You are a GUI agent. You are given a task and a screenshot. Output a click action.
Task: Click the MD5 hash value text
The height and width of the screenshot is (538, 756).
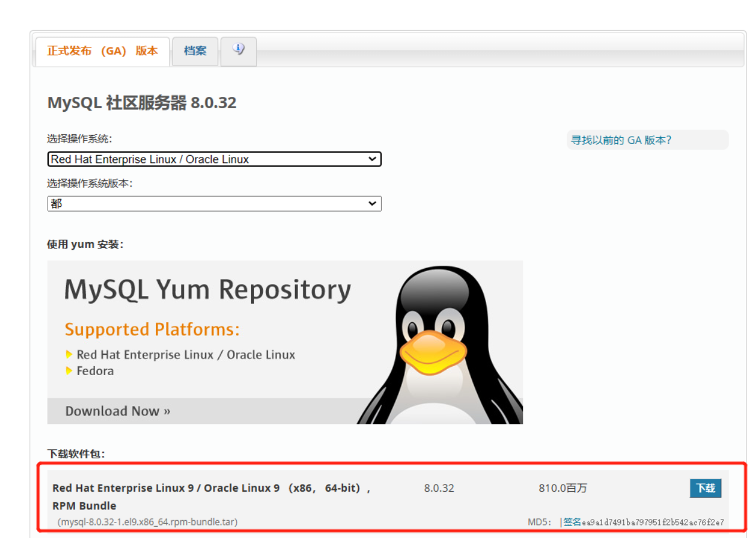click(x=653, y=523)
